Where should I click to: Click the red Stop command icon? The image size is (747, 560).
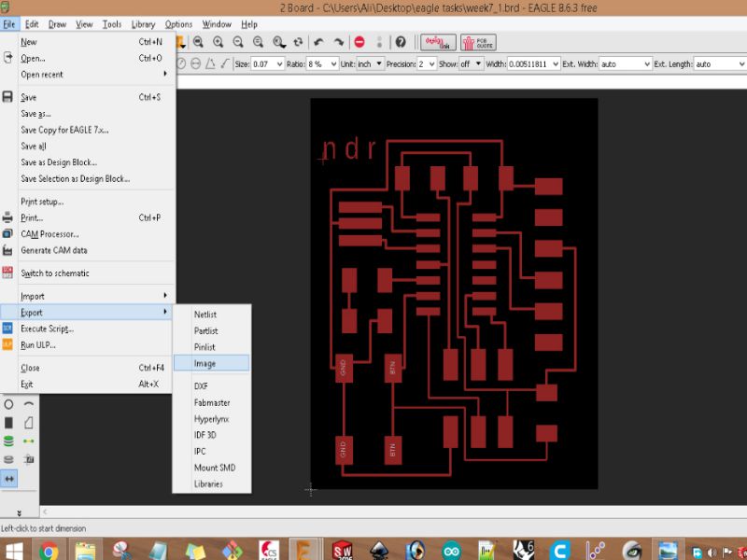click(x=359, y=42)
